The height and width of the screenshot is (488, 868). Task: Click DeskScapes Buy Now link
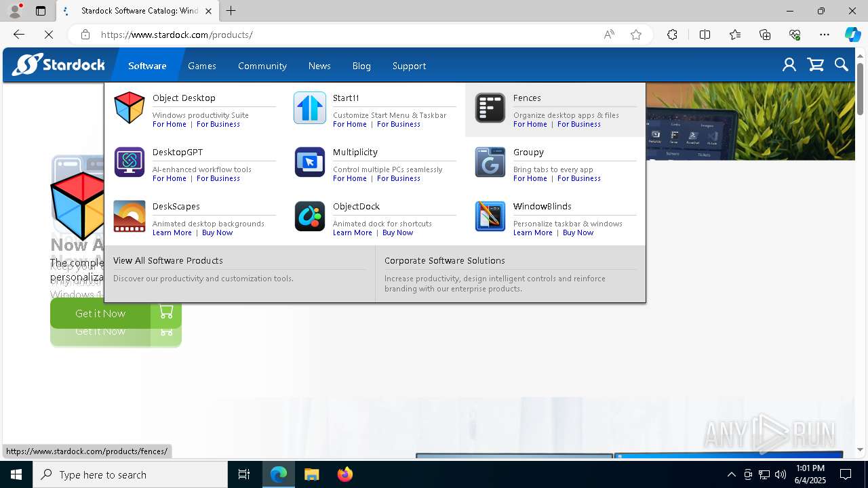pyautogui.click(x=218, y=232)
